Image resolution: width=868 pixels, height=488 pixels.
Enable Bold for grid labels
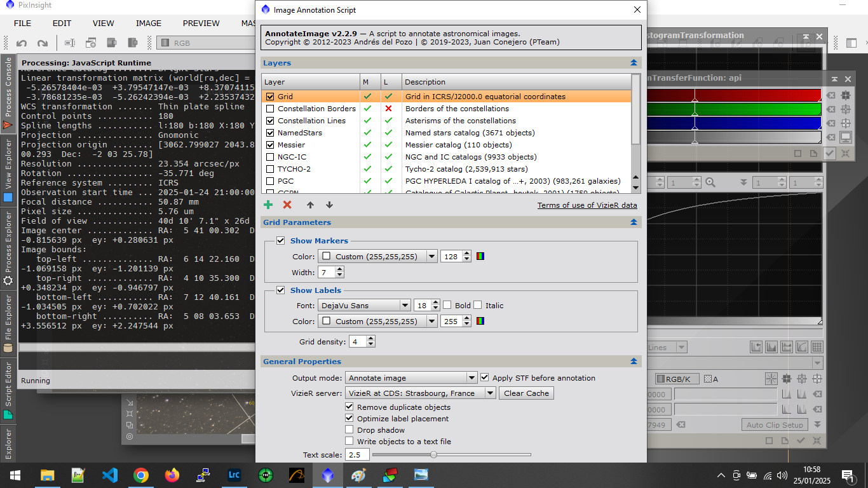point(447,305)
